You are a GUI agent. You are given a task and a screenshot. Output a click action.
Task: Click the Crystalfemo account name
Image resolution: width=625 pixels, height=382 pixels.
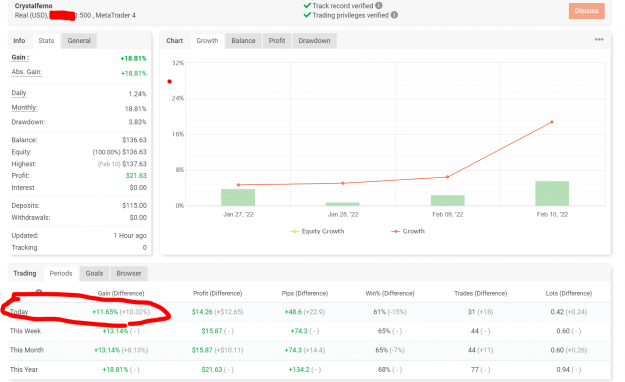(33, 6)
